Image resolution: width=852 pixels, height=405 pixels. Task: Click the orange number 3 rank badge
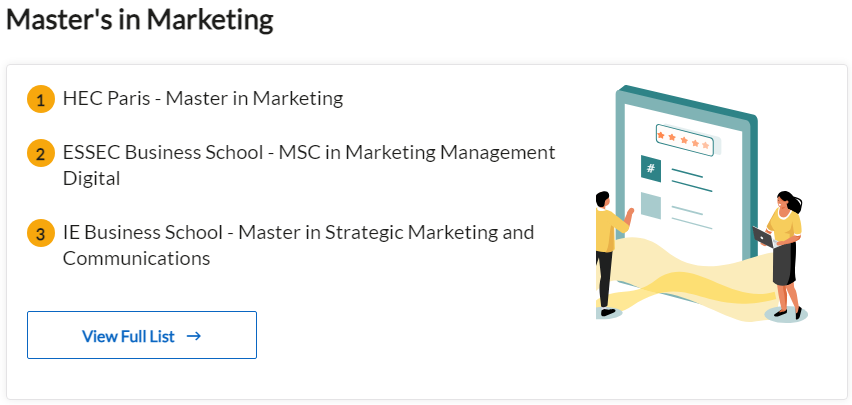click(x=41, y=234)
